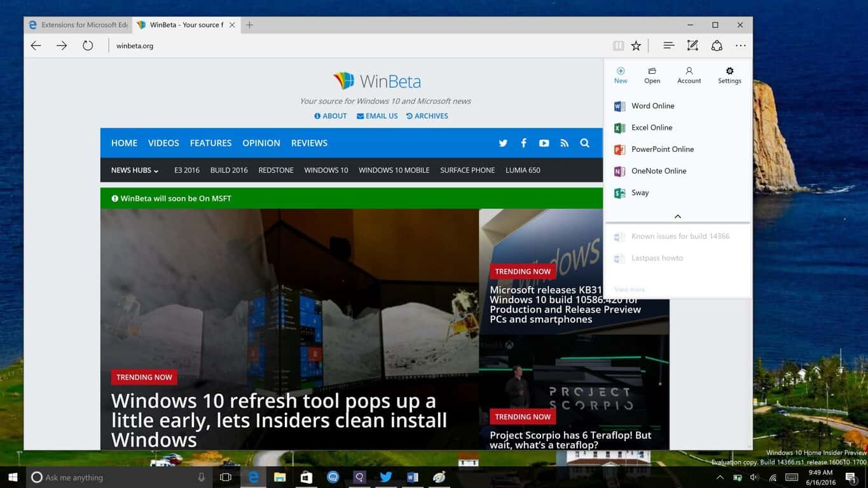Open site search magnifier icon
The height and width of the screenshot is (488, 868).
click(x=584, y=143)
